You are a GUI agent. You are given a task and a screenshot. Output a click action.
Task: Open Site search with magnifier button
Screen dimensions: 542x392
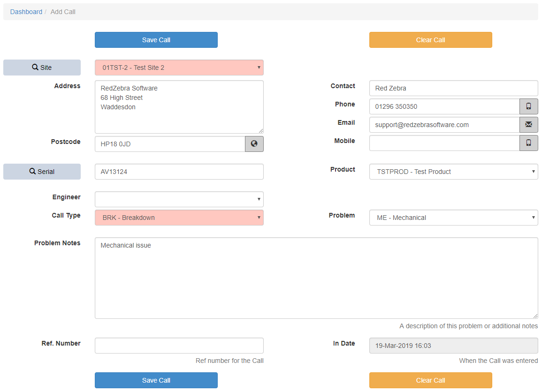point(42,68)
